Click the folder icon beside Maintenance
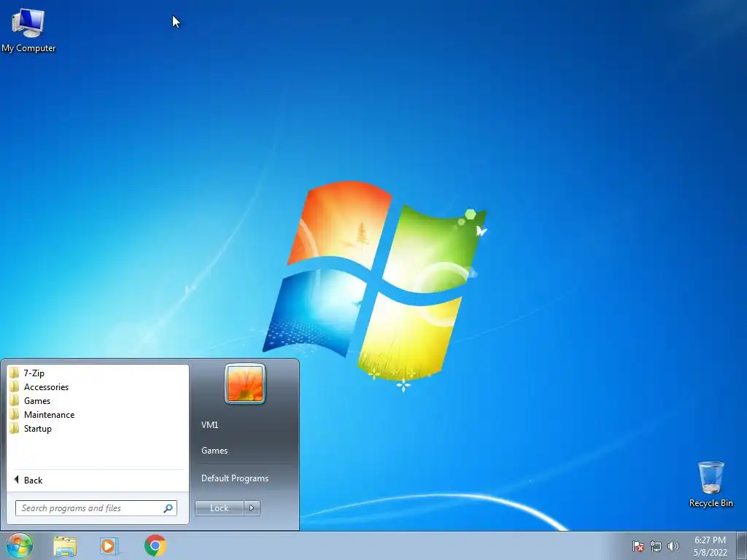Viewport: 747px width, 560px height. coord(15,414)
